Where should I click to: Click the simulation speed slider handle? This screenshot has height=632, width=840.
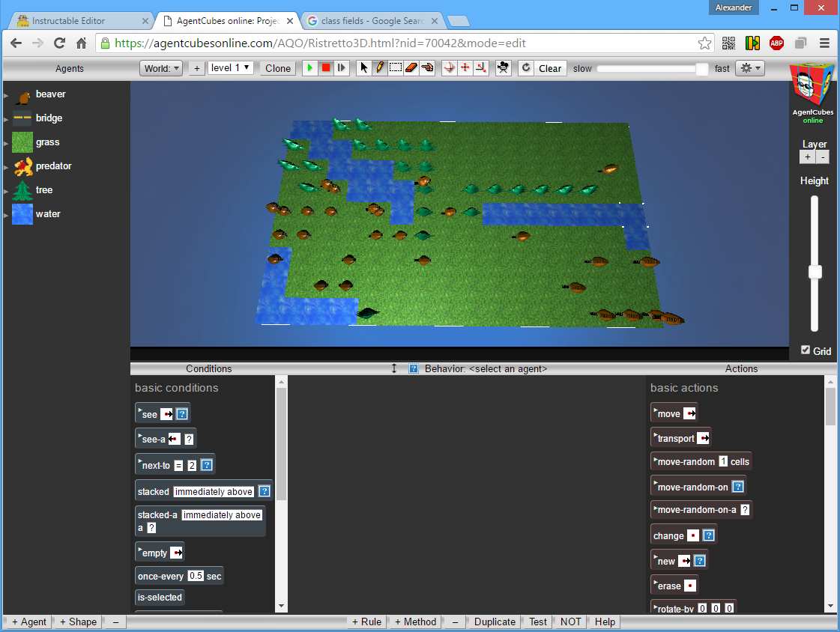click(x=702, y=68)
